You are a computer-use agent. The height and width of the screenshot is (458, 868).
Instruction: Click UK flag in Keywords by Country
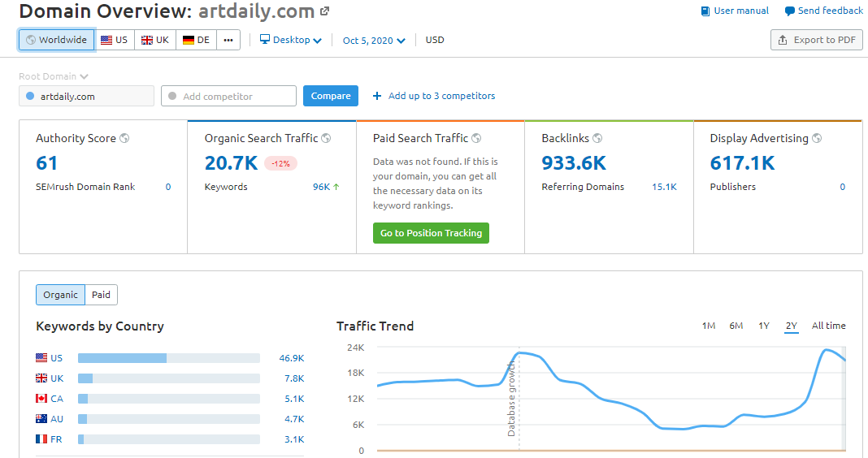pos(41,378)
